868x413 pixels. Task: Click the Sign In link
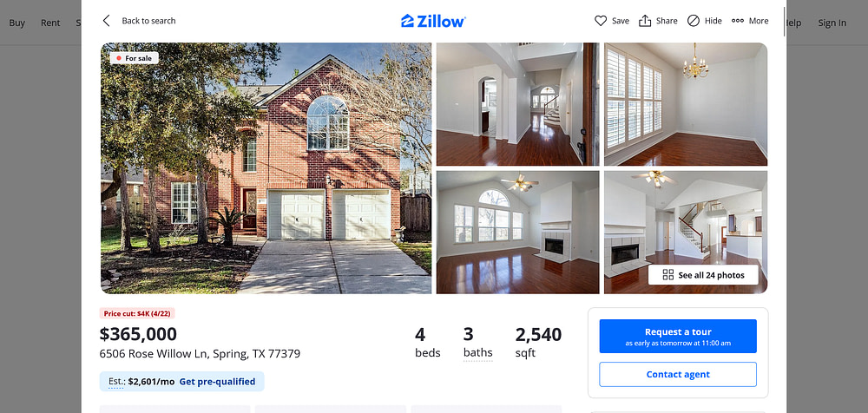pyautogui.click(x=832, y=23)
